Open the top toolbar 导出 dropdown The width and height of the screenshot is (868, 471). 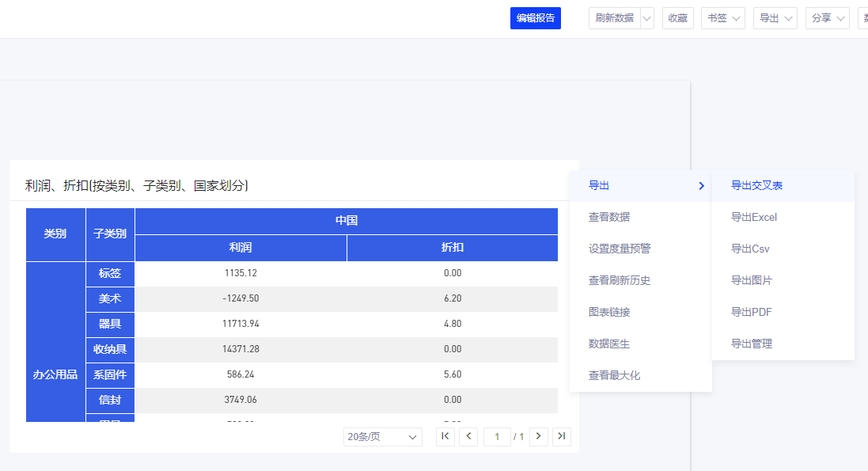click(775, 18)
